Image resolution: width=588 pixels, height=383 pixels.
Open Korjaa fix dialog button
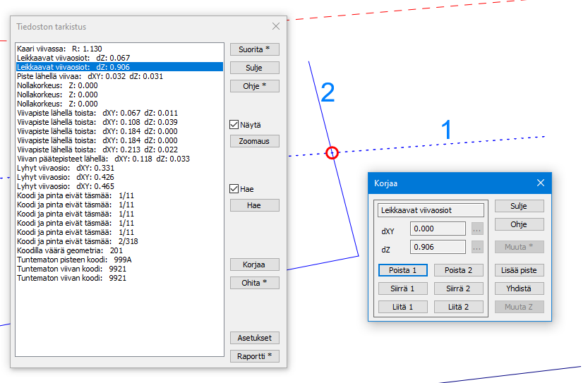click(x=254, y=265)
